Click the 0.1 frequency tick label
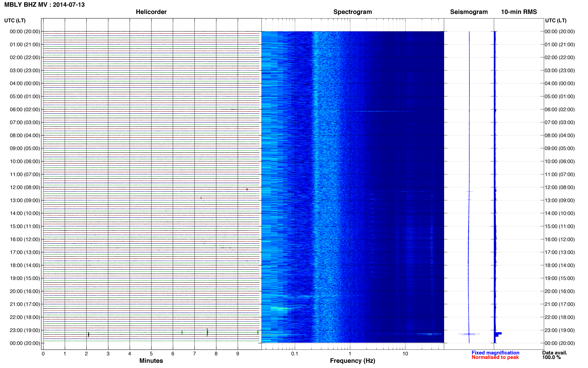Viewport: 588px width, 368px height. pyautogui.click(x=295, y=354)
